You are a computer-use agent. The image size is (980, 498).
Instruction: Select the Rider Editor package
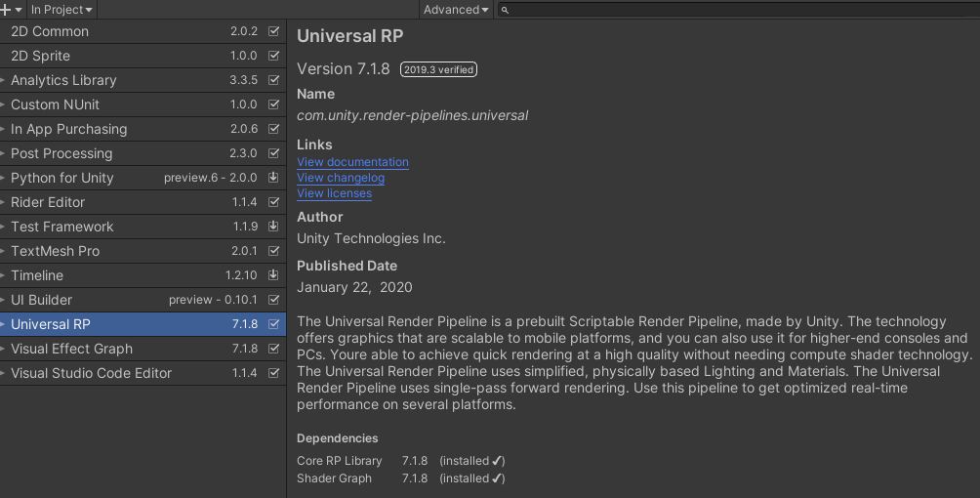(x=143, y=202)
